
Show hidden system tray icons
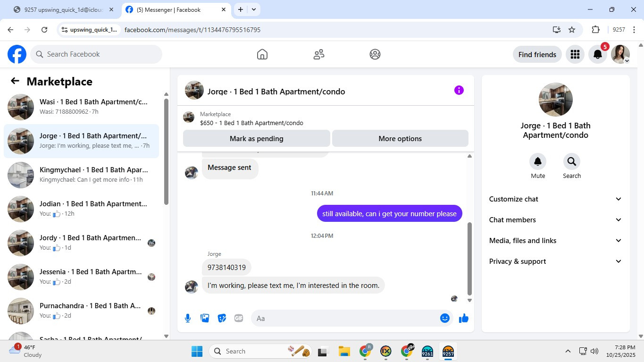tap(568, 351)
